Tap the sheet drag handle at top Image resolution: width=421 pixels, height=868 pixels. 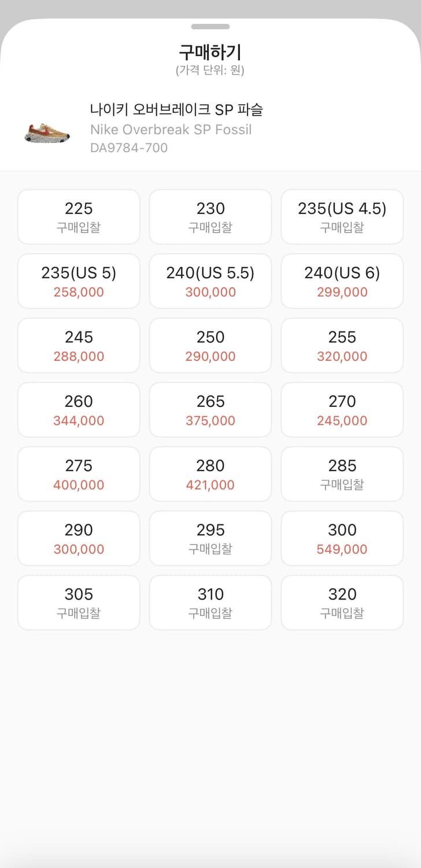click(211, 27)
